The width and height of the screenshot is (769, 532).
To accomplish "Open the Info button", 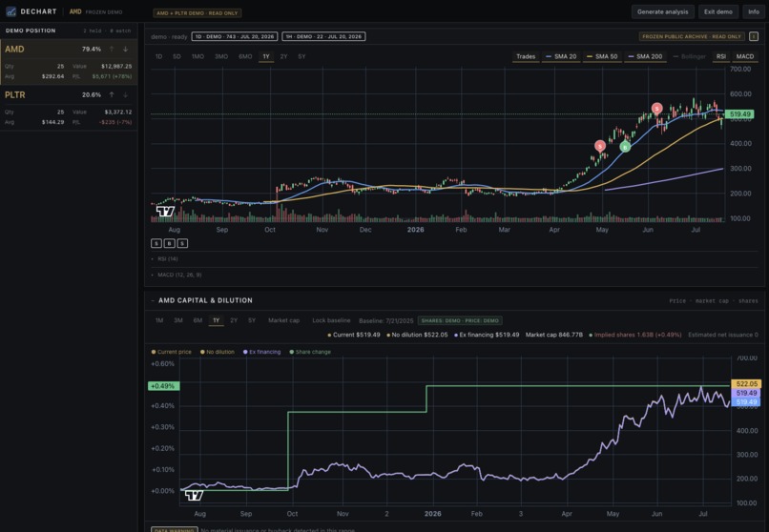I will coord(754,11).
